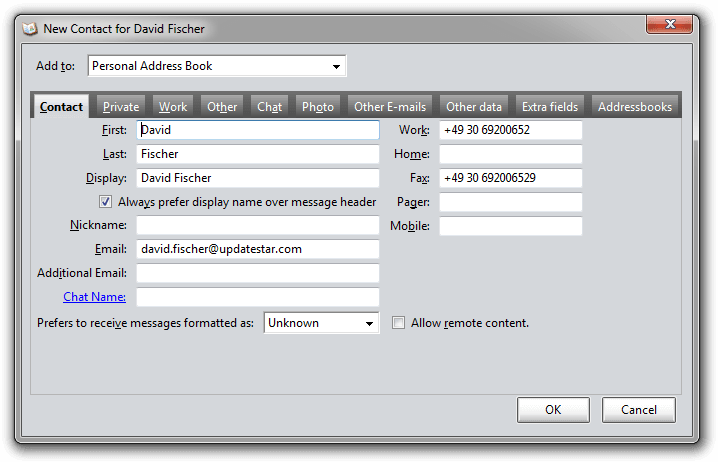Screen dimensions: 718x462
Task: Focus the Email address field
Action: 258,250
